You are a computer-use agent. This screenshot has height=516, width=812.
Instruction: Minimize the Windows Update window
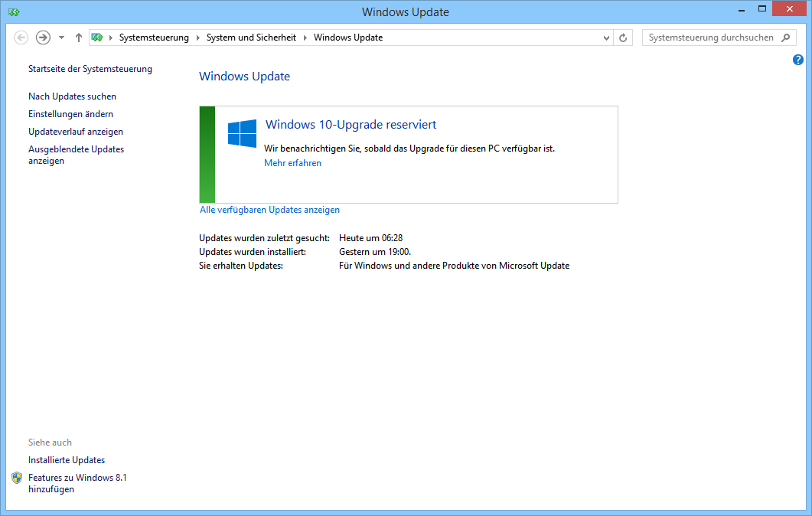click(741, 9)
